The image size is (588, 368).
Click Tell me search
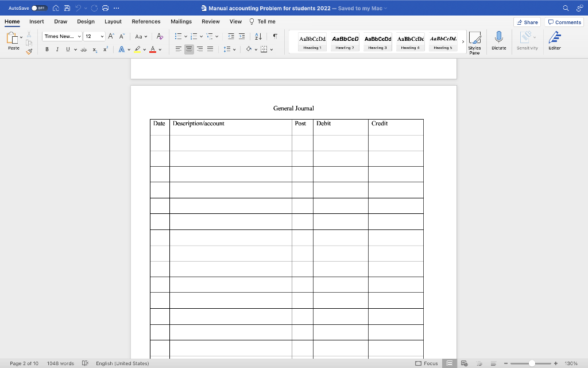pos(262,22)
